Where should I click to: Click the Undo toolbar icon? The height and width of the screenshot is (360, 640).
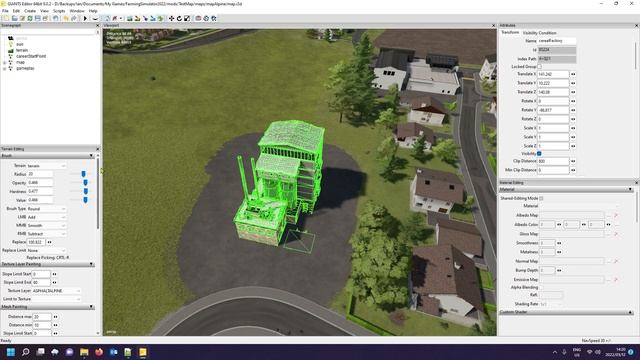[65, 18]
